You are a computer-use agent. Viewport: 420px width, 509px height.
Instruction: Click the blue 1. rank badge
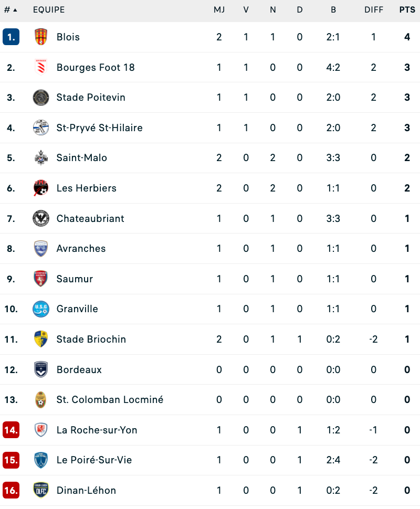click(11, 37)
